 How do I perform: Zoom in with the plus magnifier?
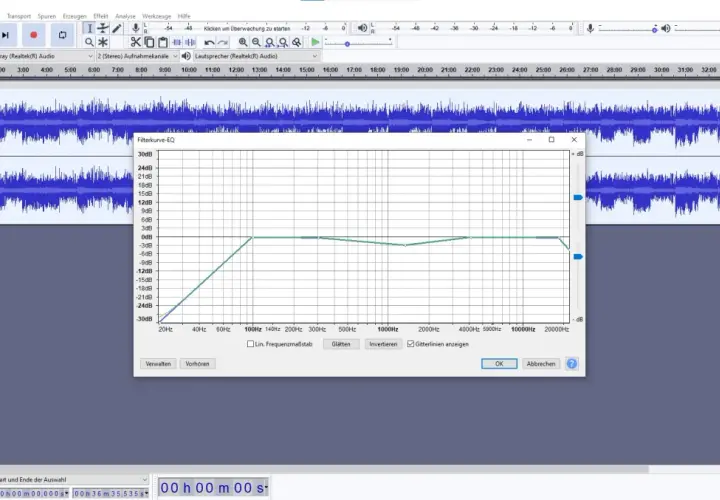[x=243, y=42]
